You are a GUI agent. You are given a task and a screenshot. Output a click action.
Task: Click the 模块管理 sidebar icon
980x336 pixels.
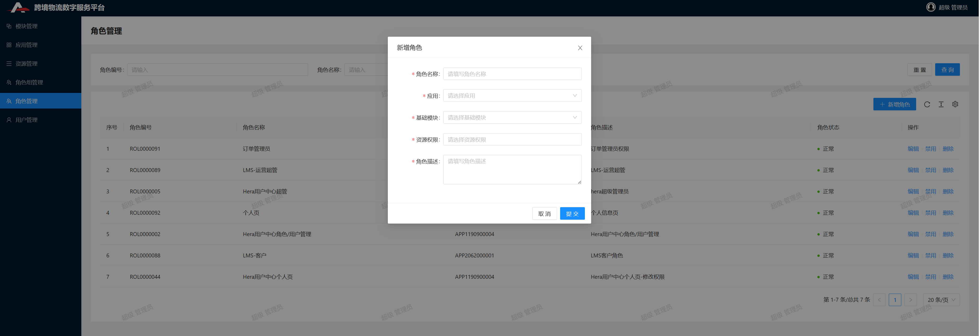(9, 26)
